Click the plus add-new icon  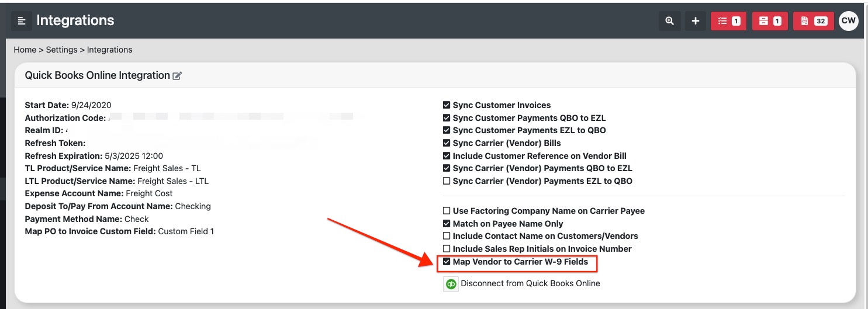[x=696, y=21]
